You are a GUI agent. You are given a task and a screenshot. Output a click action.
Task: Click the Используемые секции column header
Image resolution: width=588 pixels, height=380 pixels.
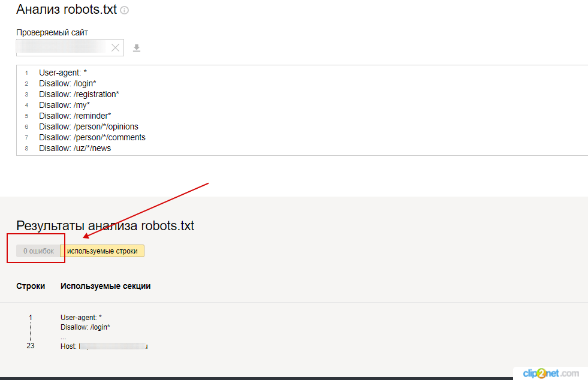pos(105,286)
